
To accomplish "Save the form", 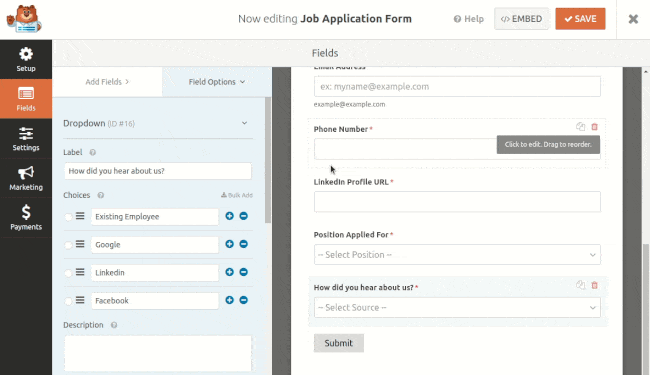I will (x=580, y=19).
